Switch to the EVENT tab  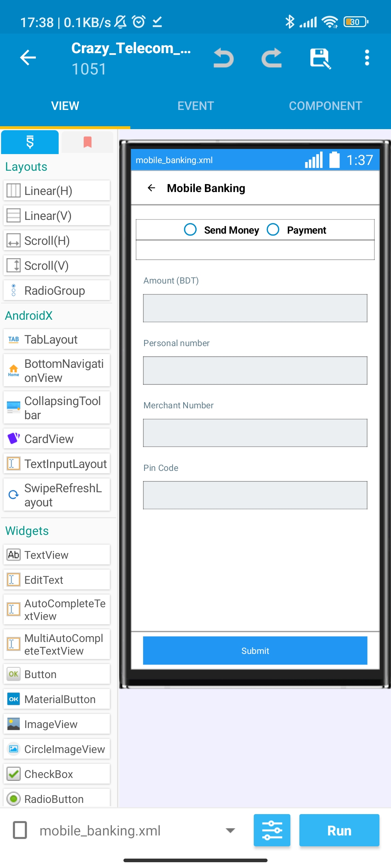click(x=195, y=106)
